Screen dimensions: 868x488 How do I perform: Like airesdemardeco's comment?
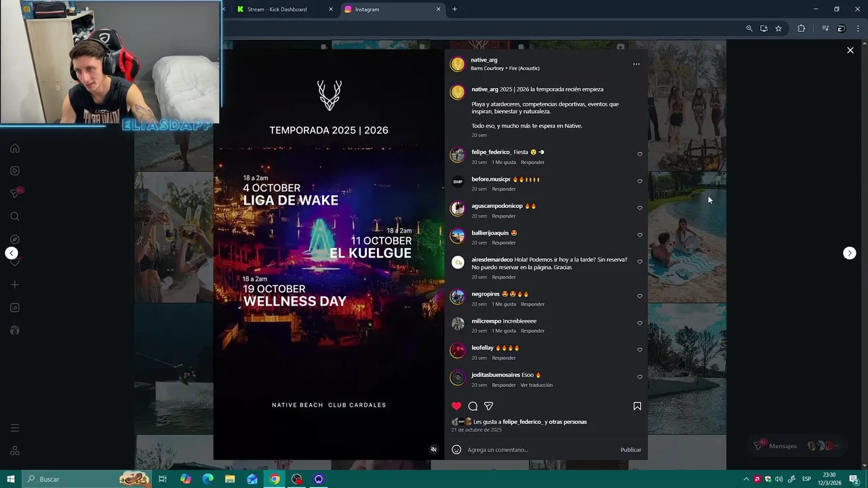click(639, 262)
